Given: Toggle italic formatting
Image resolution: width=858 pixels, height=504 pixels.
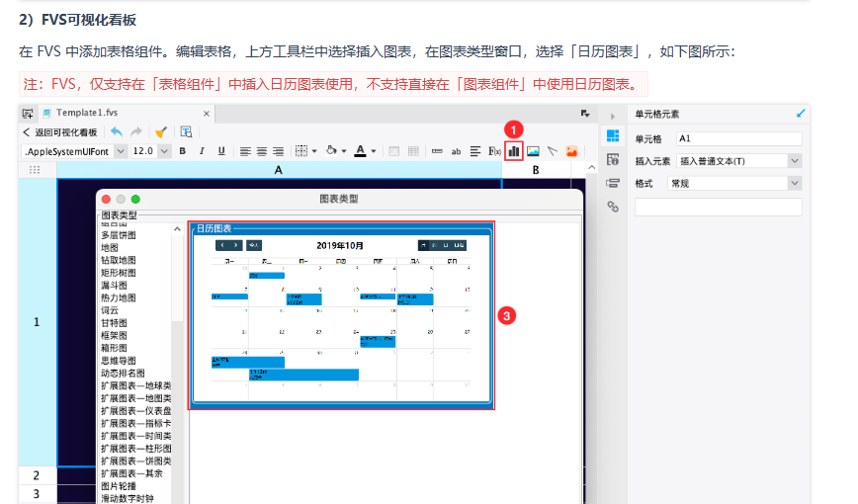Looking at the screenshot, I should [202, 151].
